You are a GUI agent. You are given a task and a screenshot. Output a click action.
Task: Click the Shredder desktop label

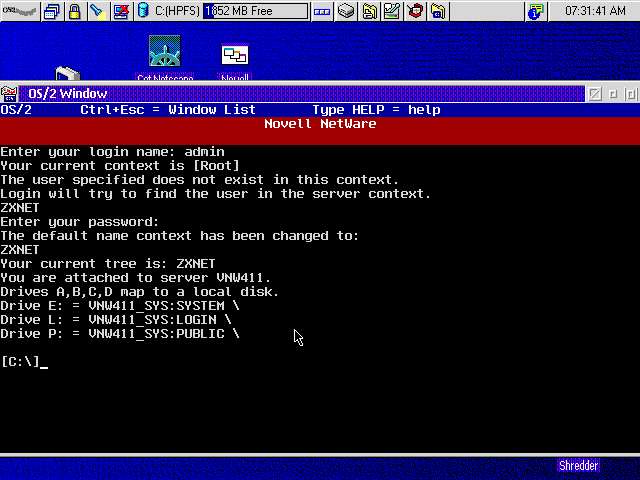578,466
